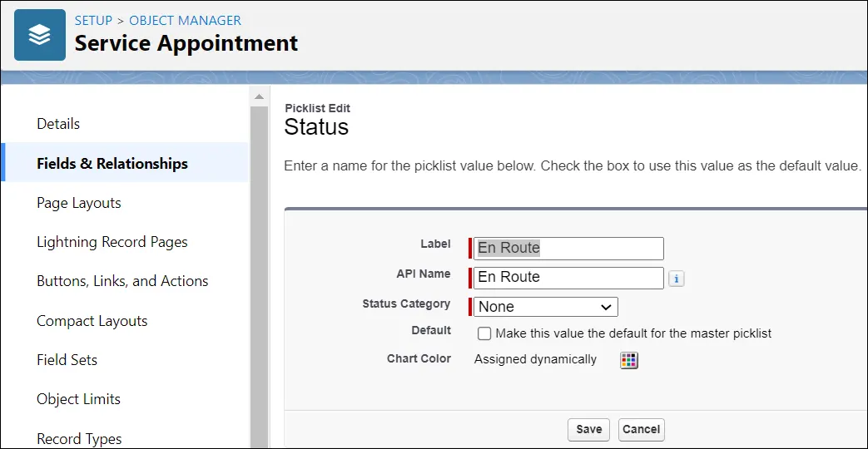This screenshot has width=868, height=449.
Task: Go to SETUP breadcrumb link
Action: [93, 21]
